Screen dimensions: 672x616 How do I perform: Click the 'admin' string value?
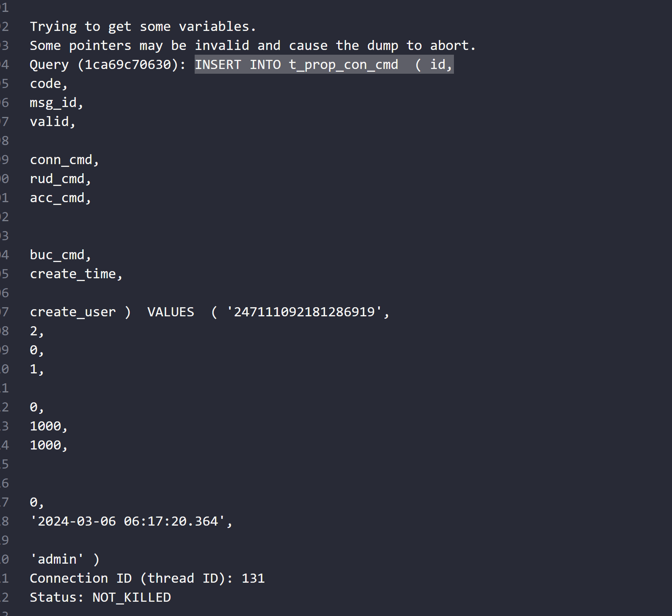click(x=57, y=559)
